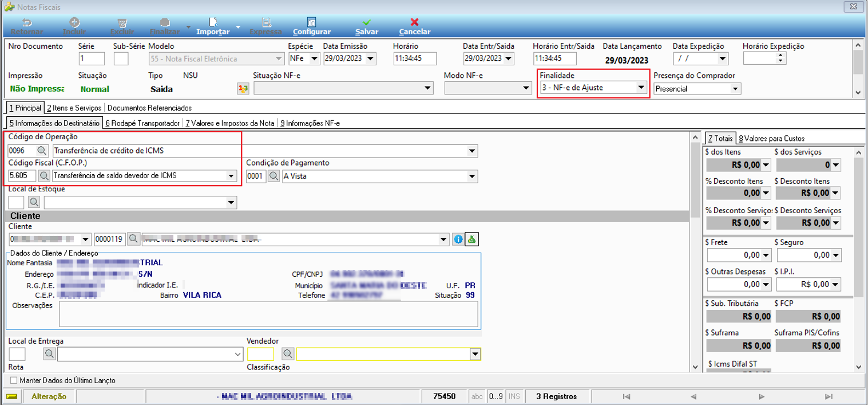
Task: Switch to 2 Itens e Serviços tab
Action: (x=74, y=108)
